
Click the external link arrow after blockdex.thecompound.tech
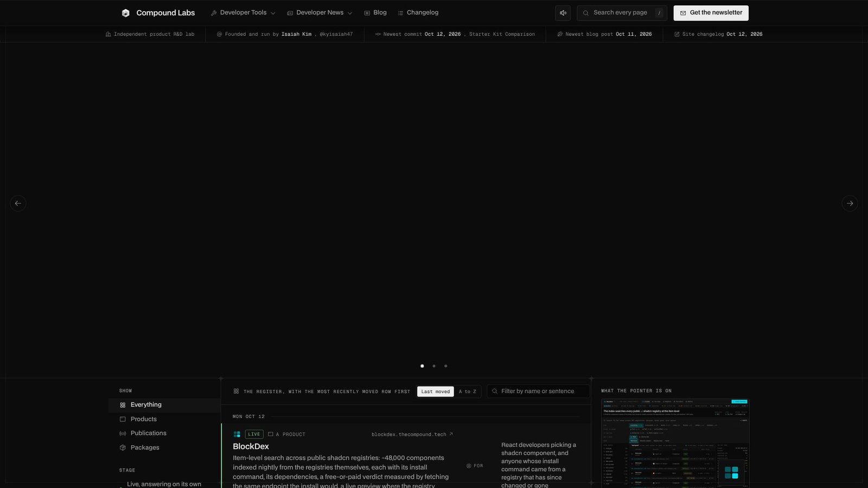451,434
